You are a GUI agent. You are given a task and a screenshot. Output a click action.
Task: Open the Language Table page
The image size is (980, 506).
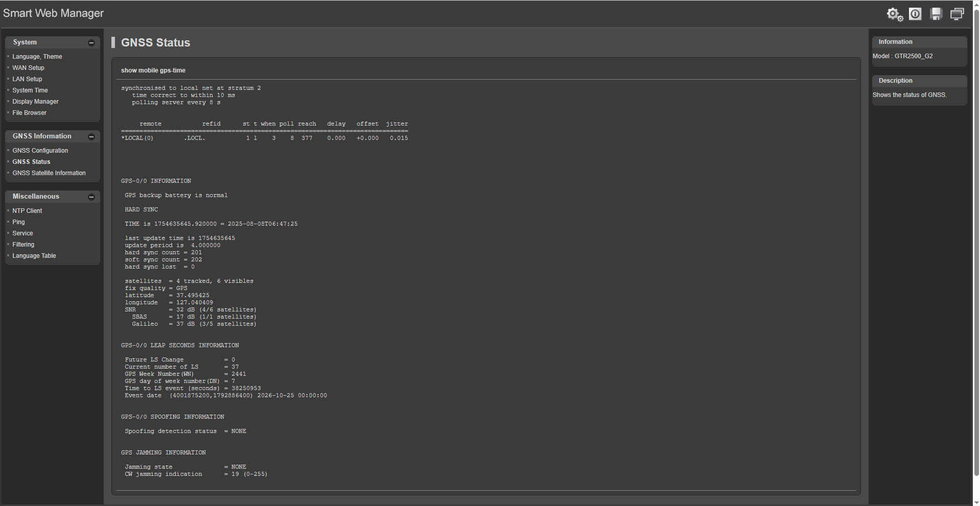(x=34, y=256)
